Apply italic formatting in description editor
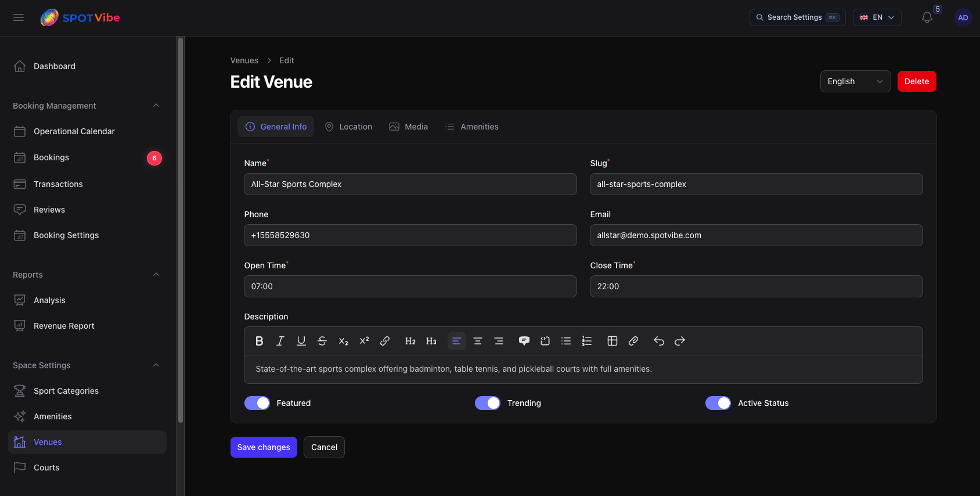This screenshot has width=980, height=496. (x=280, y=341)
